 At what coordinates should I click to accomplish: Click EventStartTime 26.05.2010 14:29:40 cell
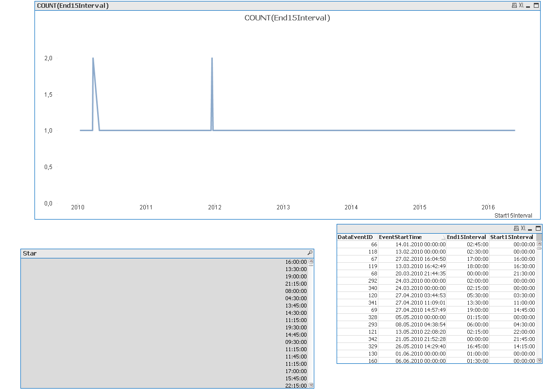coord(412,347)
